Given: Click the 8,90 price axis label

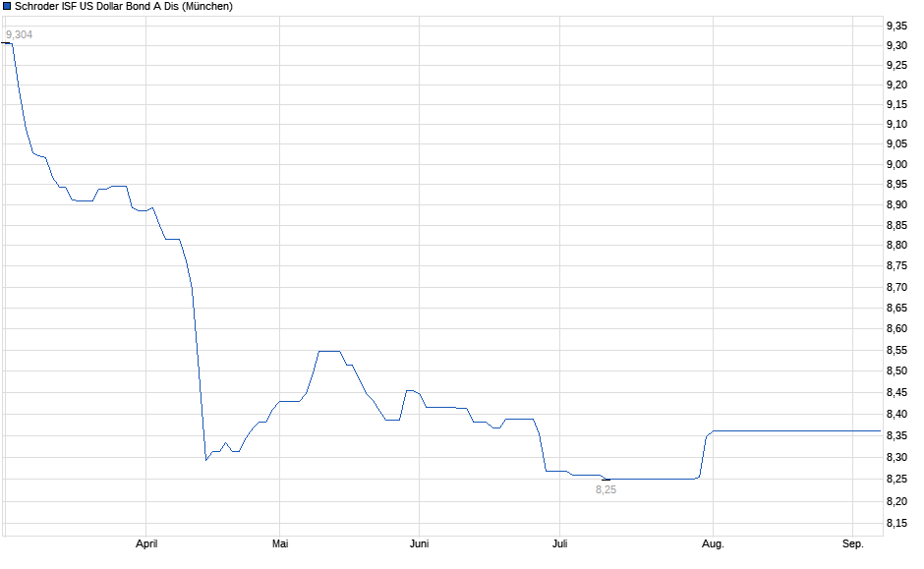Looking at the screenshot, I should tap(896, 205).
